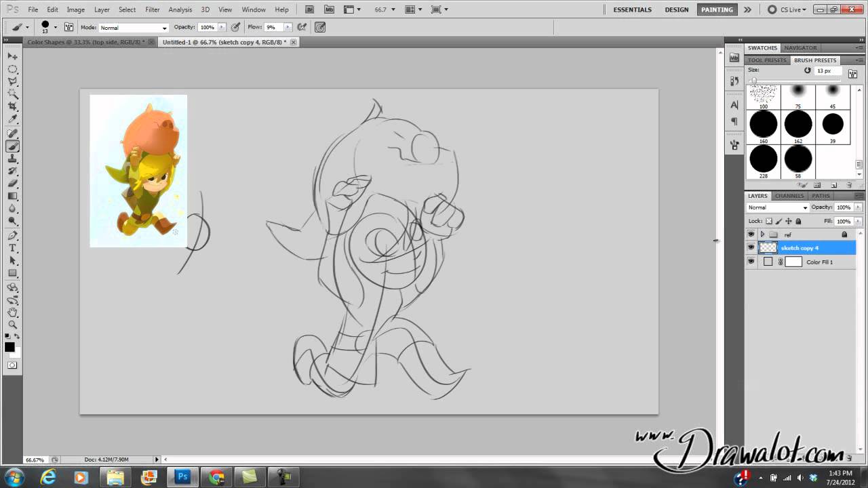Toggle lock position
Viewport: 868px width, 488px height.
[789, 221]
